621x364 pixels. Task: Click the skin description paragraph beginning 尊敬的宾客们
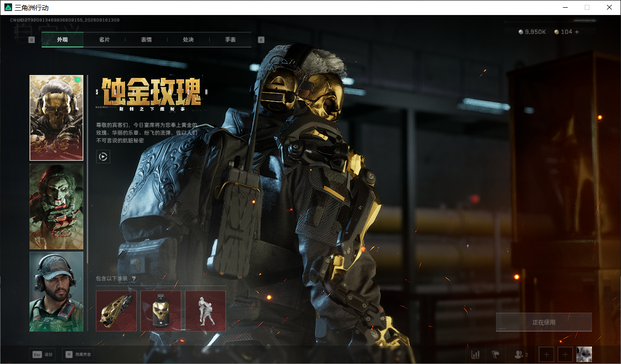coord(147,133)
